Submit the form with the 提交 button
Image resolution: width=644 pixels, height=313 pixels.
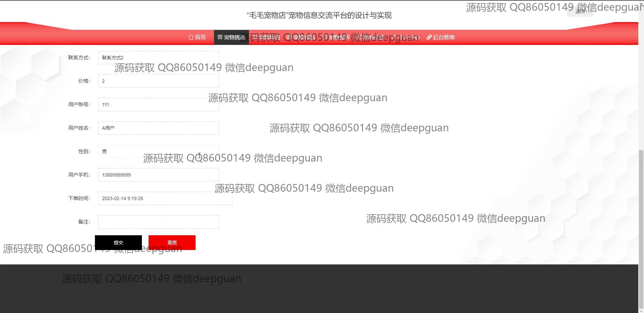pos(118,243)
